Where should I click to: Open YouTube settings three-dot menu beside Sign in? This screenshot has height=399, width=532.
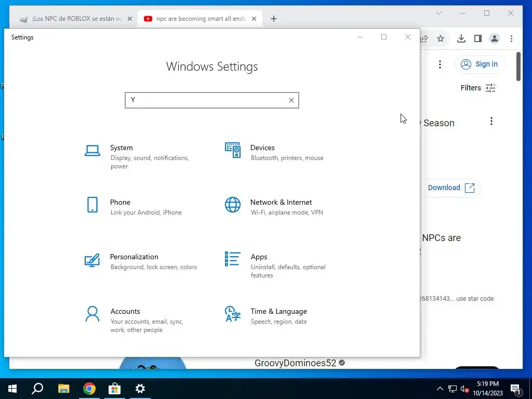(440, 64)
